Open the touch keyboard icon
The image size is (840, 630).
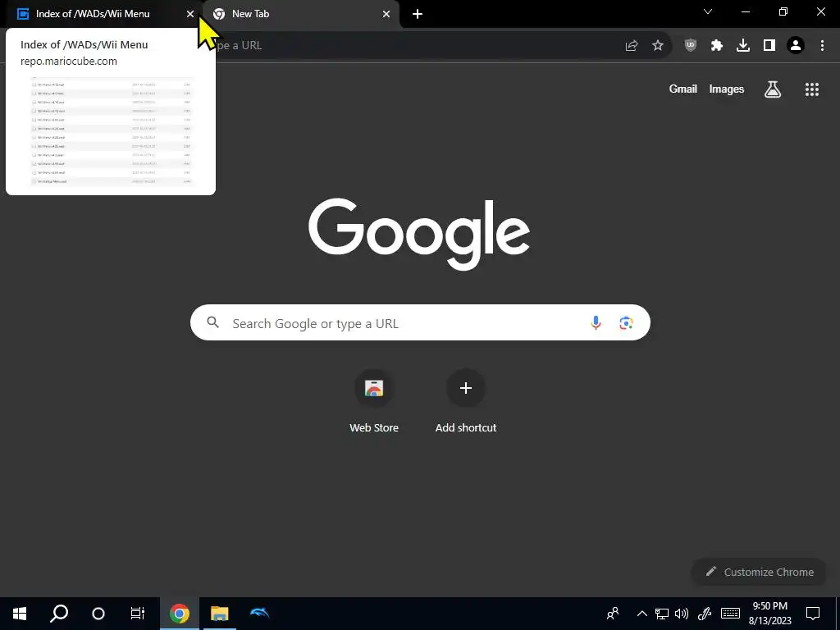tap(730, 614)
